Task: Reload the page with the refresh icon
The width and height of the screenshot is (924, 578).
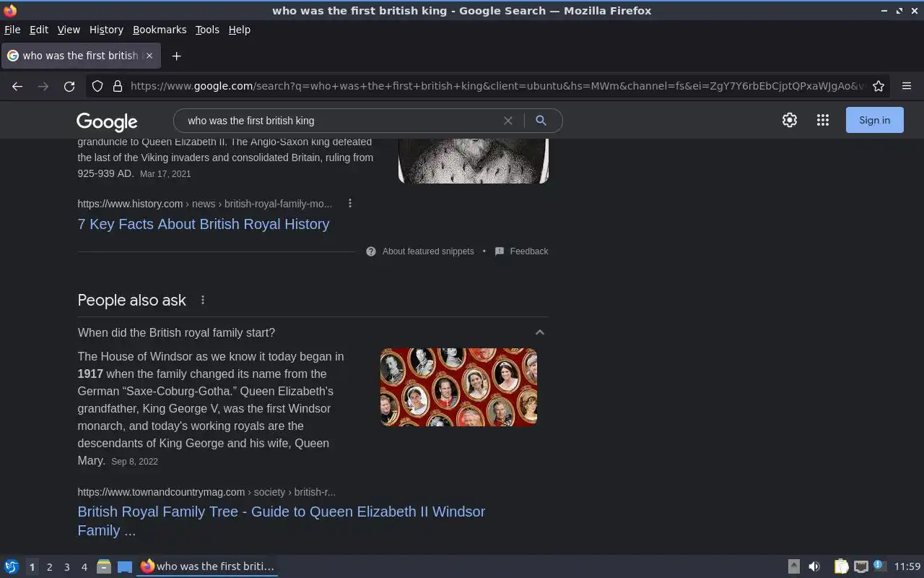Action: tap(69, 86)
